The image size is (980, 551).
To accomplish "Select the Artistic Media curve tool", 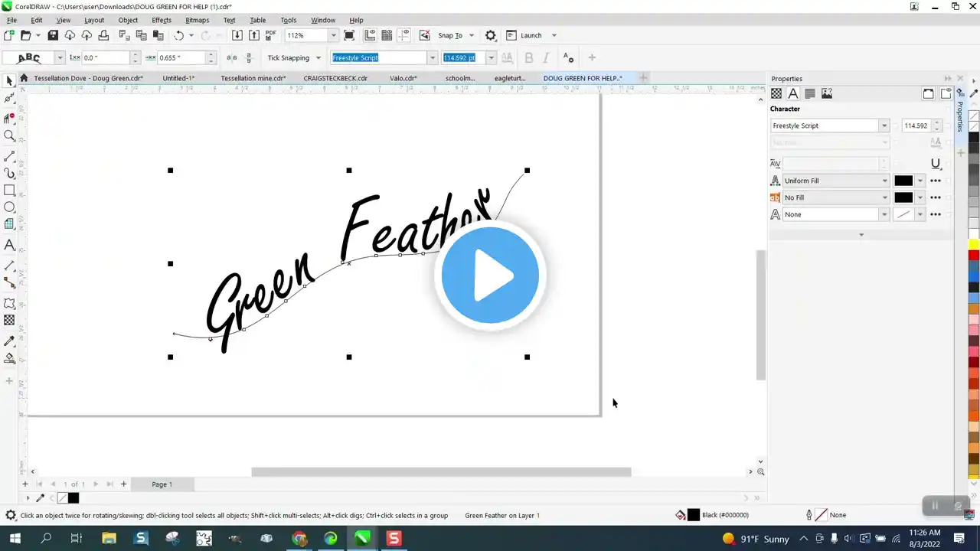I will pyautogui.click(x=9, y=174).
